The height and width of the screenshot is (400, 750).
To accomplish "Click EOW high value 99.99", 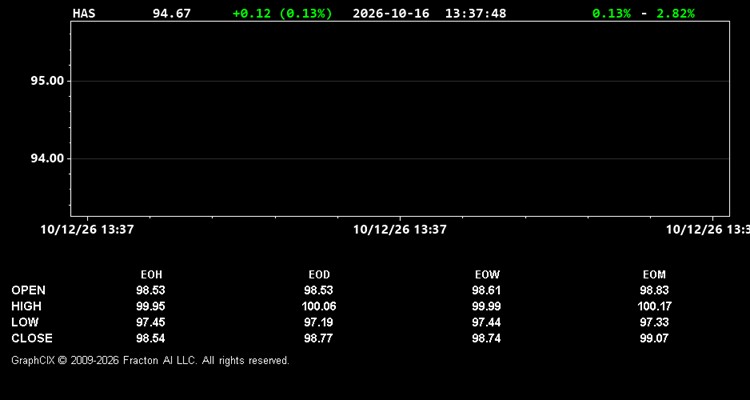I will tap(486, 306).
